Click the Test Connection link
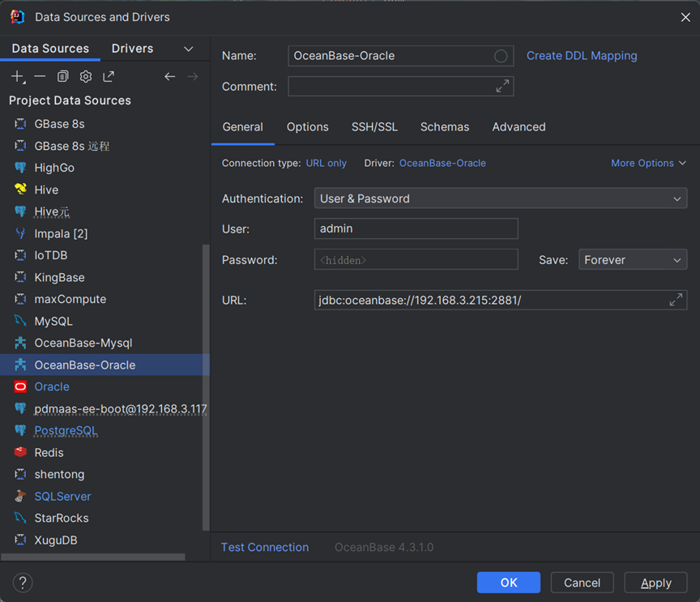 (x=264, y=548)
